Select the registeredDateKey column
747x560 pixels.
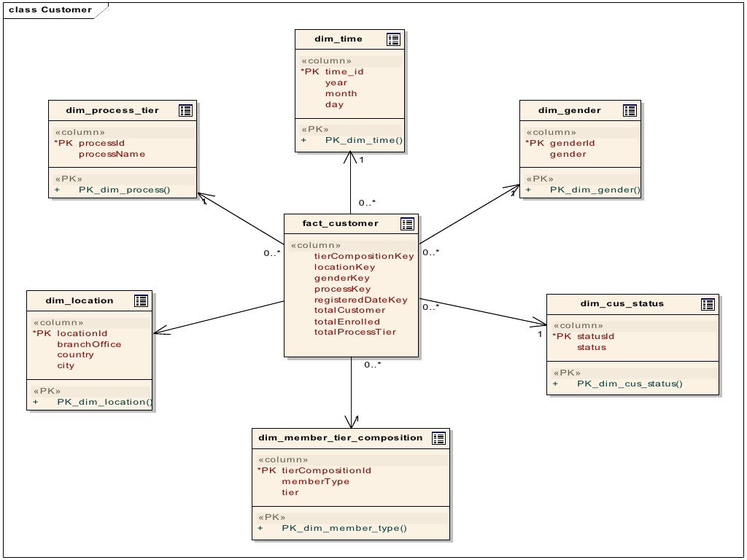click(360, 300)
